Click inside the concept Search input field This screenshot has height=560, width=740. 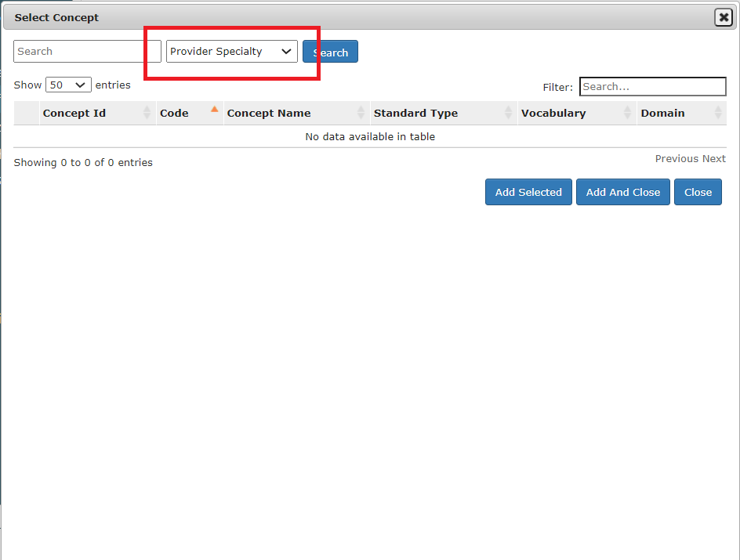[86, 51]
